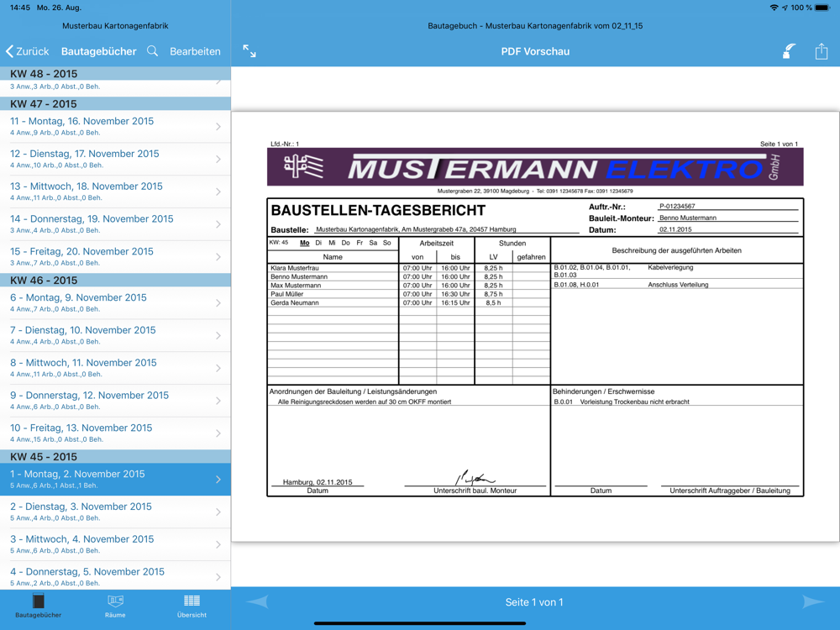Click Paul Müller's 16:30 Uhr end time
840x630 pixels.
(455, 294)
